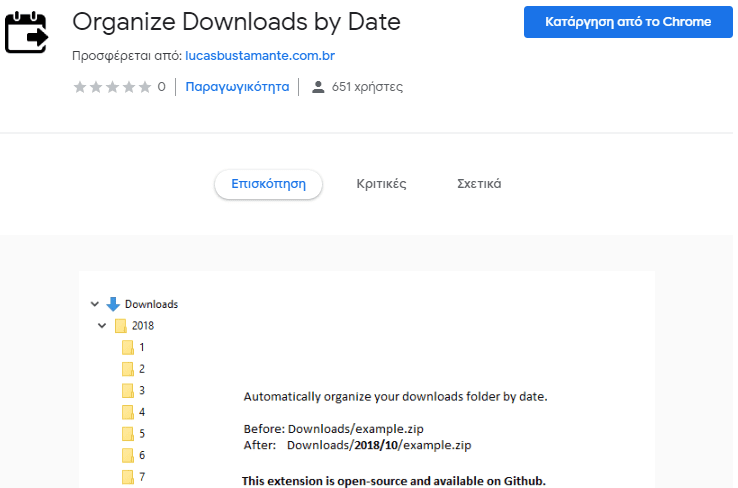Select the Downloads tree label

click(x=152, y=304)
